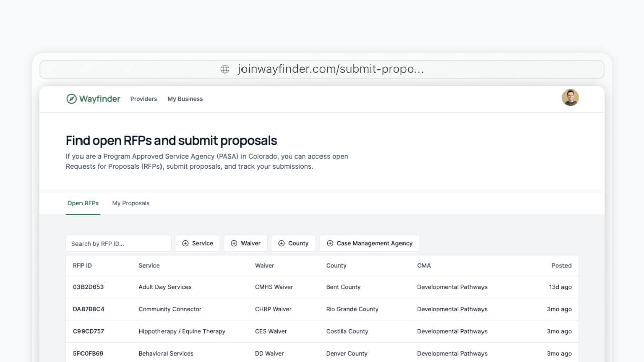Click the plus icon on Case Management Agency filter
Screen dimensions: 644x362
point(330,243)
